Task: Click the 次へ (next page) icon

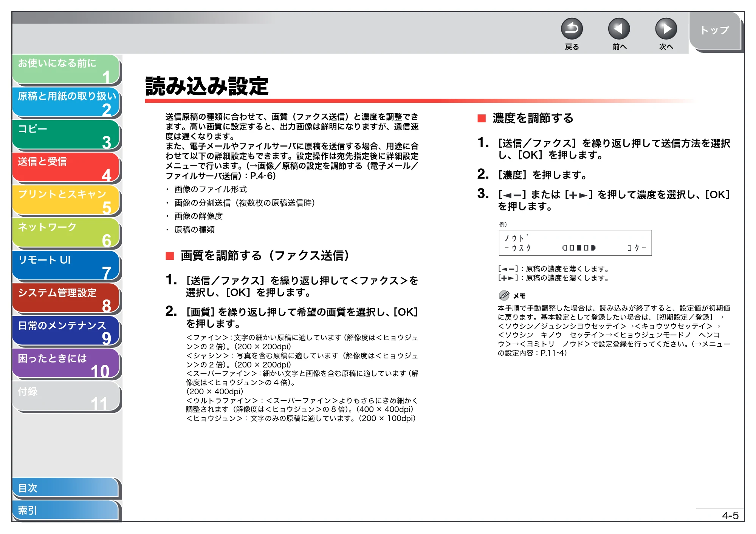Action: (666, 29)
